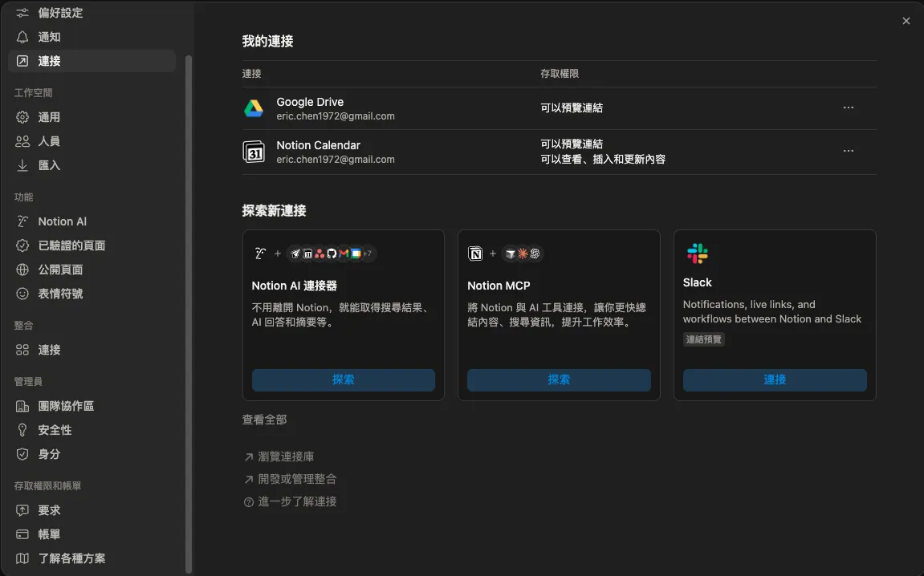
Task: Click 探索 button for Notion AI 連接器
Action: (343, 379)
